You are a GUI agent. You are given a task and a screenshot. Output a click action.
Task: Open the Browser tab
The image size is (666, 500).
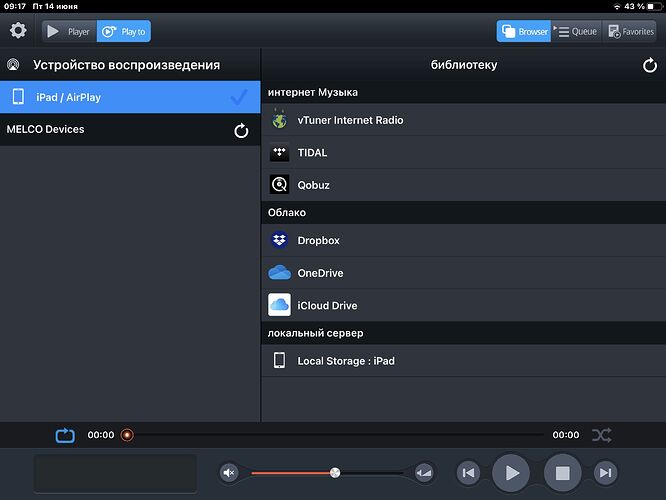[524, 31]
